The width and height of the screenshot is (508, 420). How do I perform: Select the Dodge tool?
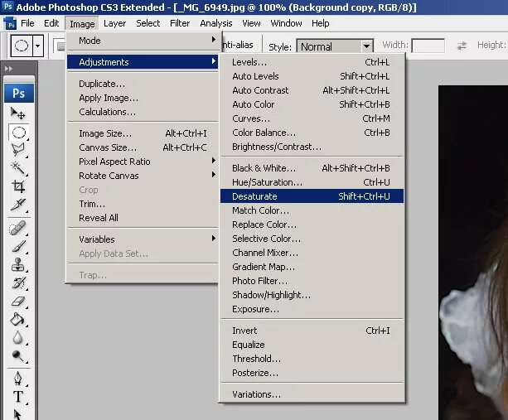coord(18,356)
